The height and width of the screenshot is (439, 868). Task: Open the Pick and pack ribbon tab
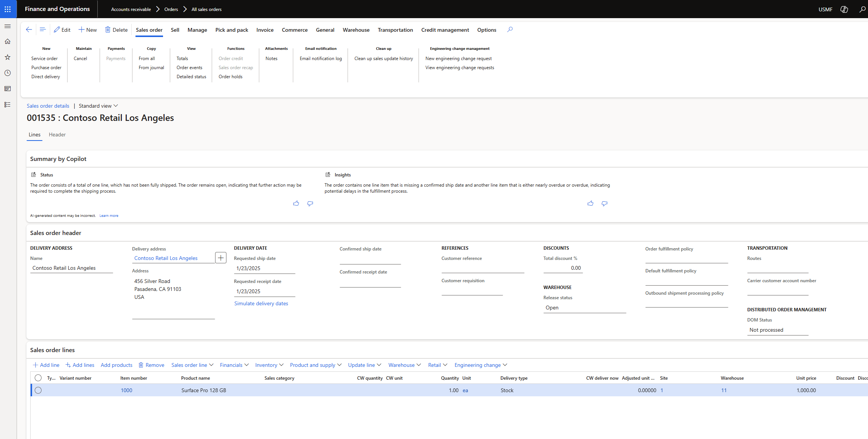(x=231, y=30)
